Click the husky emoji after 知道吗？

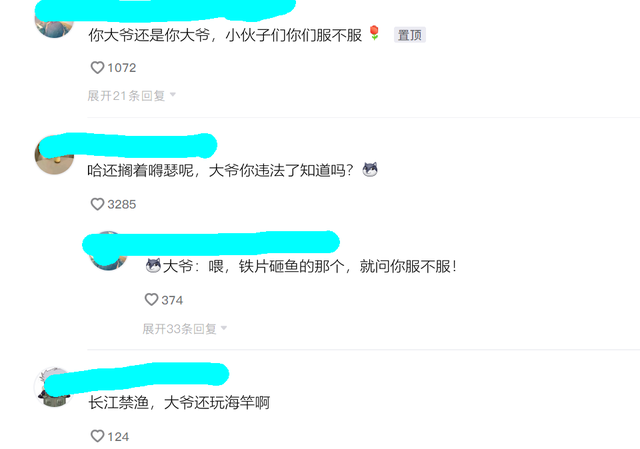coord(370,169)
